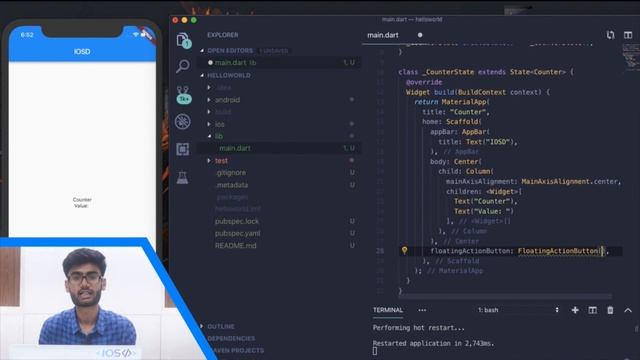The image size is (640, 360).
Task: Click the editor horizontal scrollbar
Action: pos(506,296)
